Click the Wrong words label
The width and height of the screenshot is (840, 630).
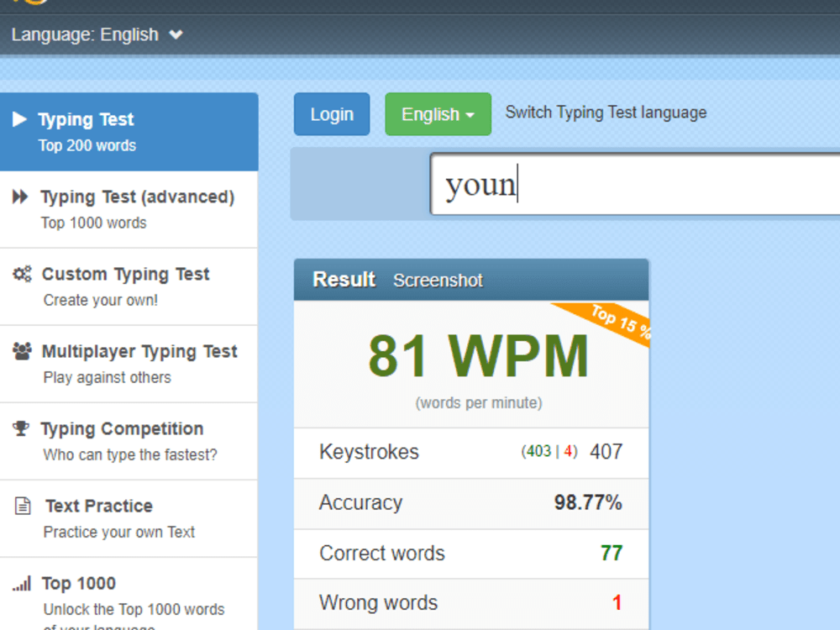[378, 602]
